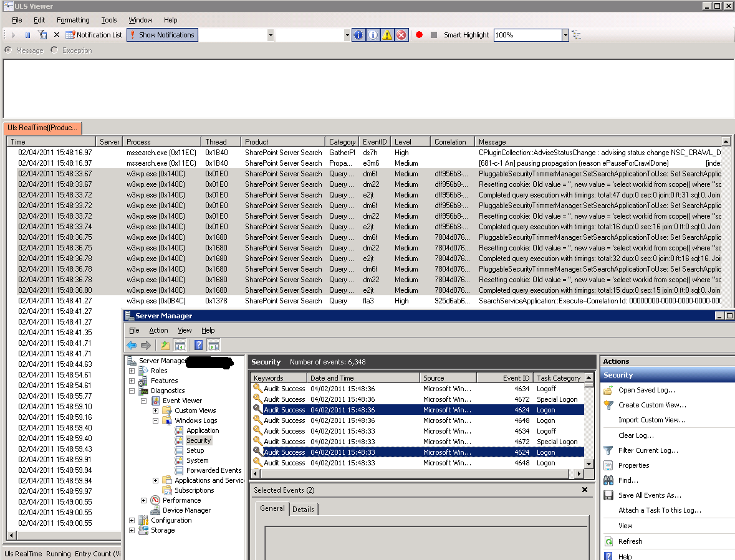This screenshot has height=560, width=735.
Task: Click the yellow warning level filter icon
Action: point(387,35)
